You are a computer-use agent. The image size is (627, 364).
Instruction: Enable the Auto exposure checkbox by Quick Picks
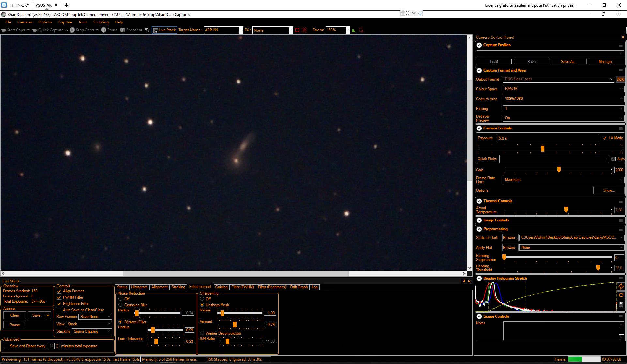click(613, 159)
